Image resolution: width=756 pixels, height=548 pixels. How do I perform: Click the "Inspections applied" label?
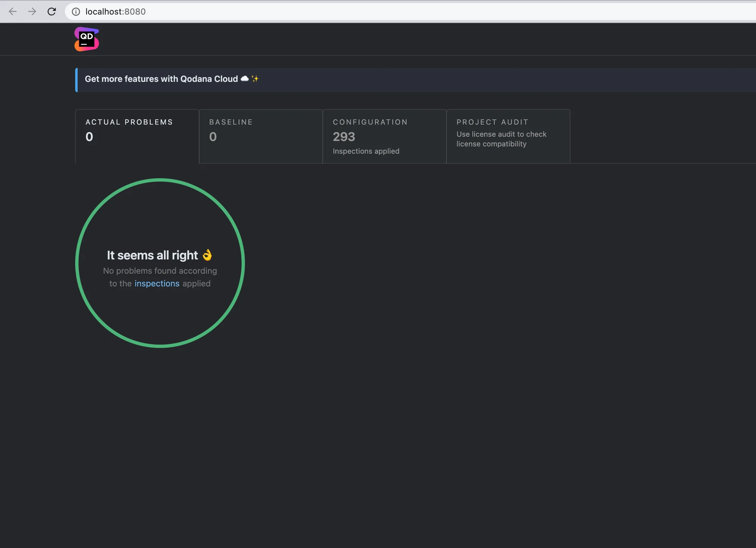point(366,151)
